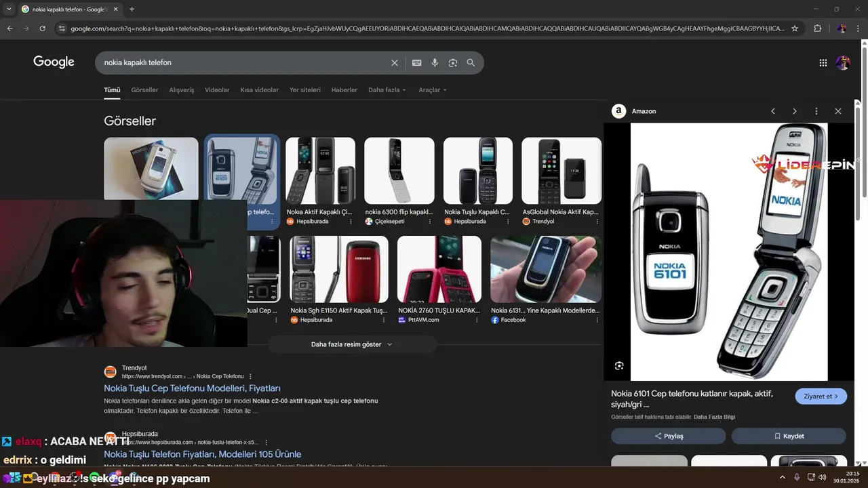This screenshot has width=868, height=488.
Task: Click the Google logo
Action: tap(54, 62)
